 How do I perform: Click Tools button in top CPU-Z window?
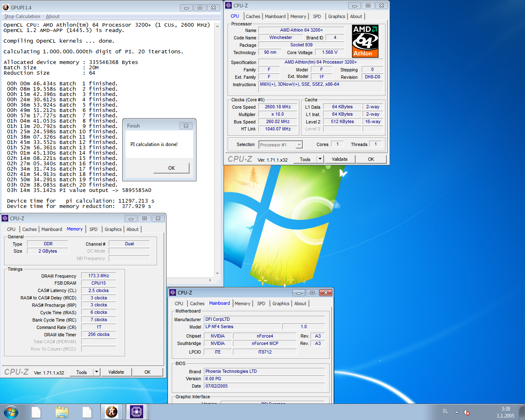click(x=305, y=159)
